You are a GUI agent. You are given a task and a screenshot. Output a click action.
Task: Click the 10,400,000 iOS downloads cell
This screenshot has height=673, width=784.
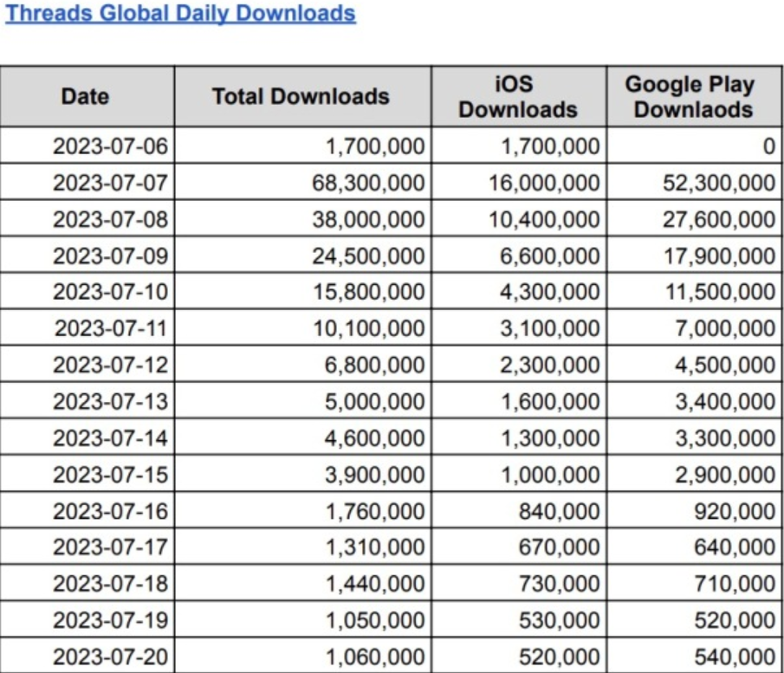point(519,218)
